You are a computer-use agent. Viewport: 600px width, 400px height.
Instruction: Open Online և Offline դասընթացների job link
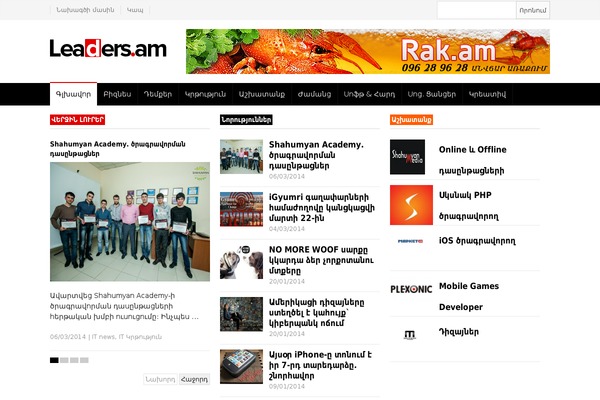pyautogui.click(x=473, y=160)
